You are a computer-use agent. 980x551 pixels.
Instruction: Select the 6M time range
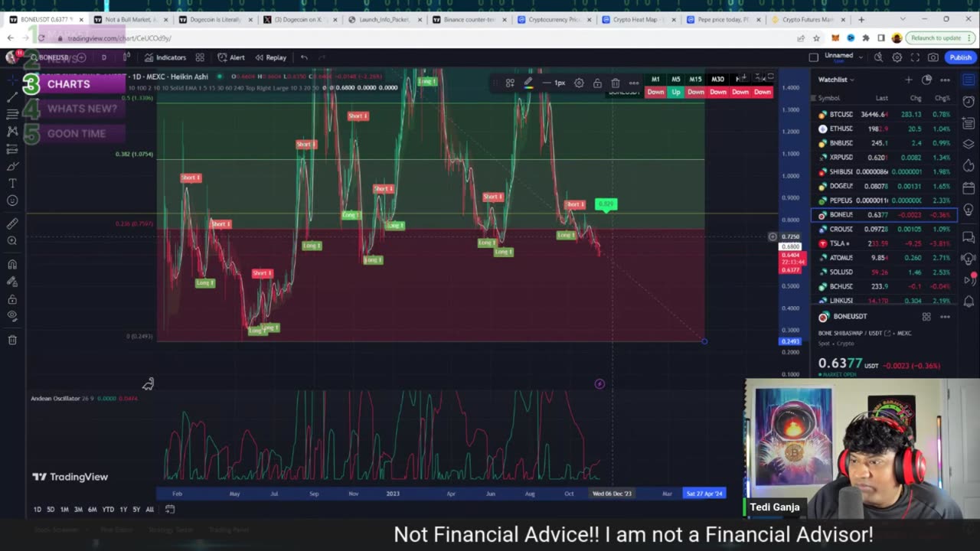(x=92, y=510)
